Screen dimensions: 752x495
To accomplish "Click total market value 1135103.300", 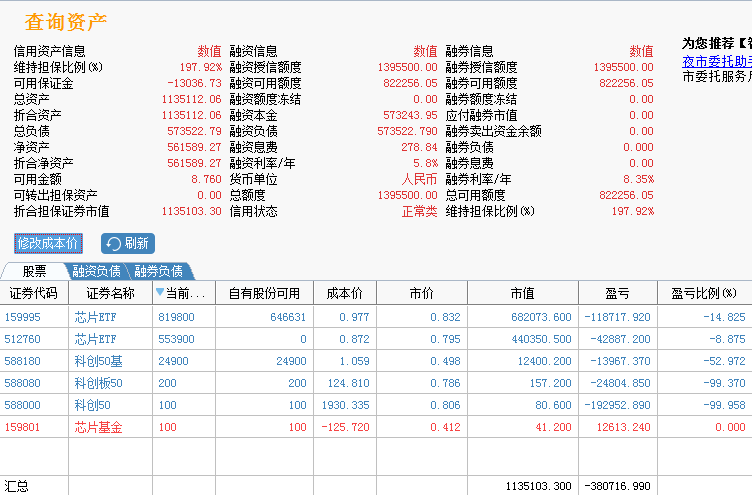I will click(x=538, y=486).
